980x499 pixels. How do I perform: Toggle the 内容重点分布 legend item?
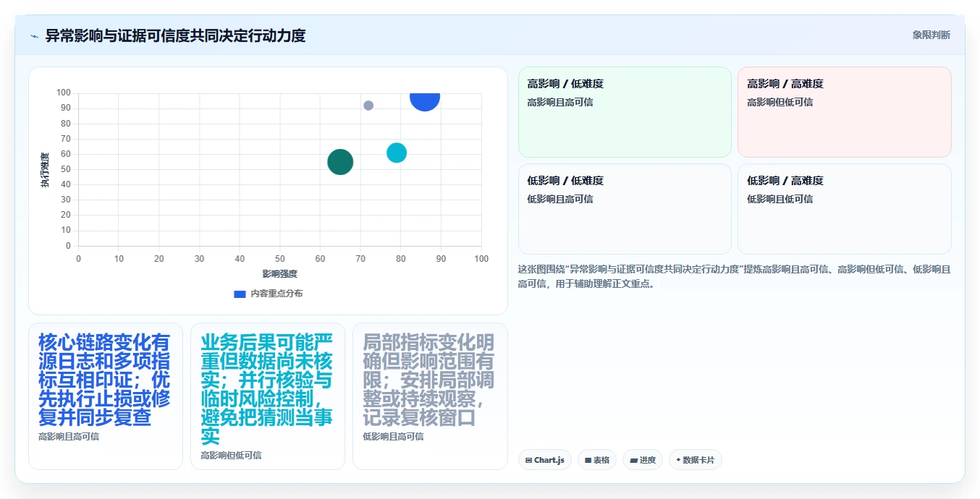point(269,294)
